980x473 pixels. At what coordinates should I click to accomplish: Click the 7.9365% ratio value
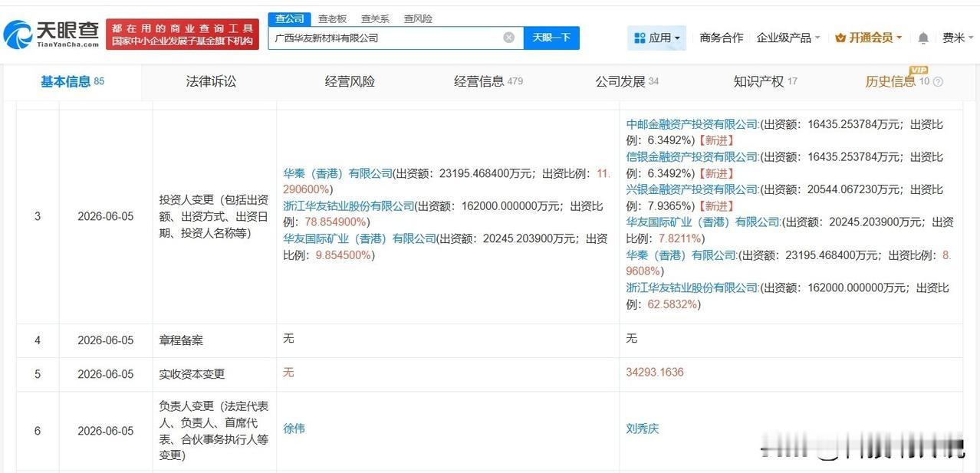point(670,206)
